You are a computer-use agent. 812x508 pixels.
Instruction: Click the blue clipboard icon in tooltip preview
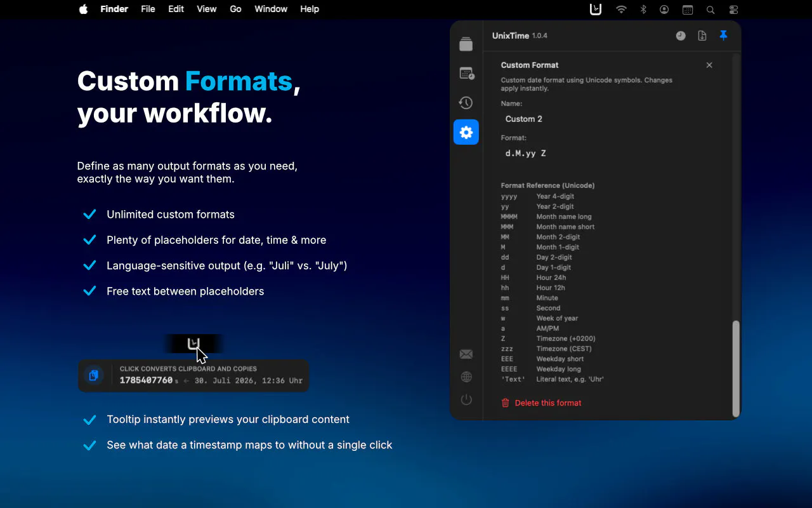pos(94,375)
